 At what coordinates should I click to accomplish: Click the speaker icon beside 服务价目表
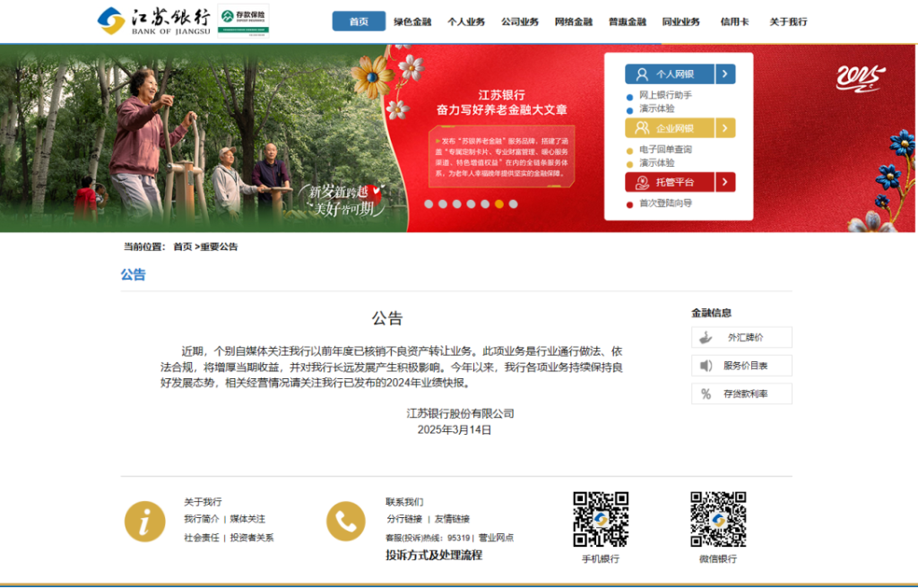click(x=706, y=366)
